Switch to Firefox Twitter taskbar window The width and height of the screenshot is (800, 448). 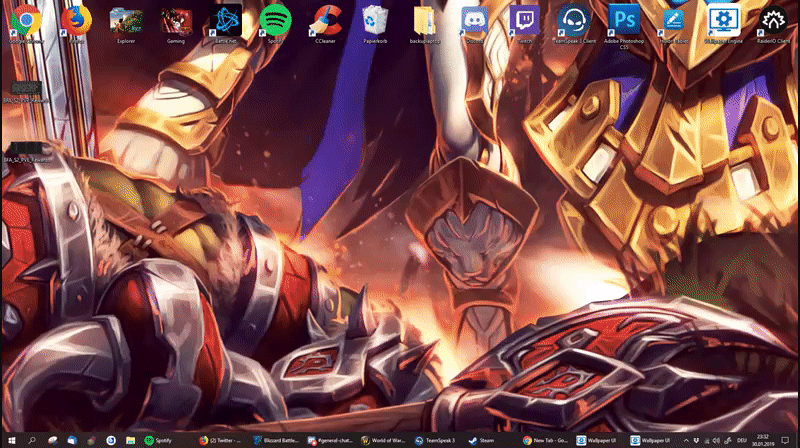click(x=222, y=440)
